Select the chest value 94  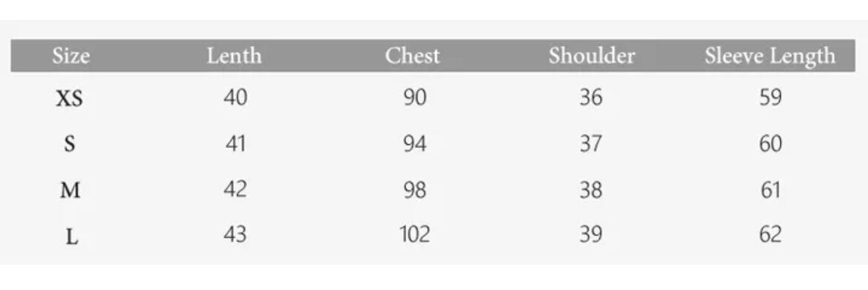(414, 144)
